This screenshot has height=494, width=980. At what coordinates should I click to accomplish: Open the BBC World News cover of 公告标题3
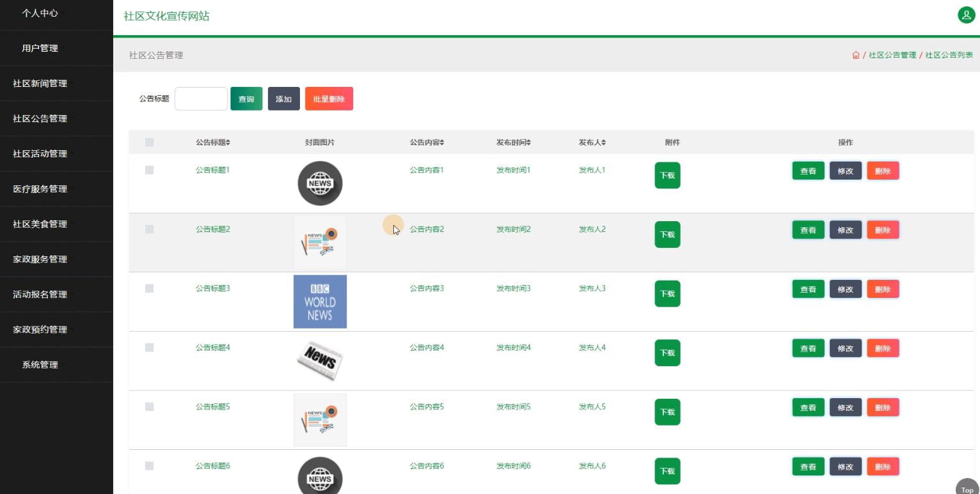coord(320,302)
